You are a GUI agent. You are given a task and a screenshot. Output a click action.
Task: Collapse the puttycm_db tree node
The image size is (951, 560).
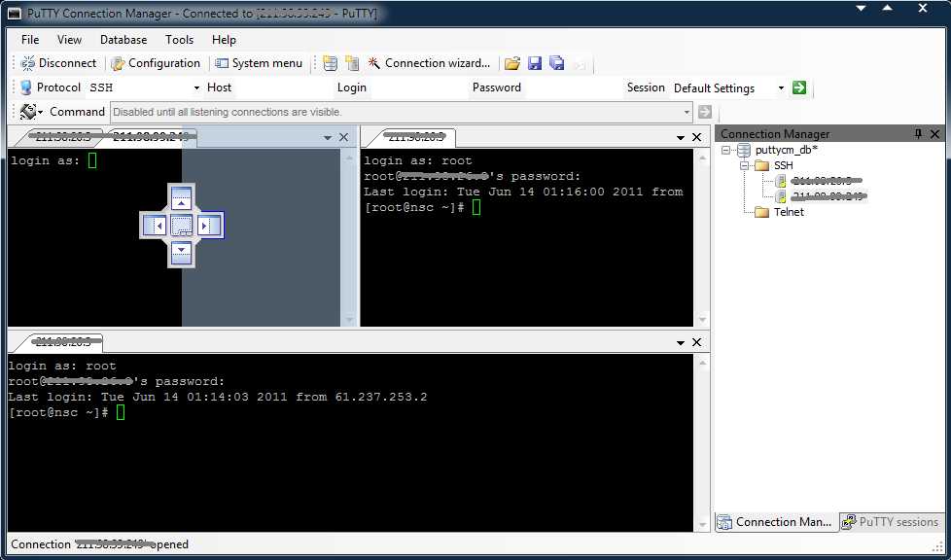pos(726,150)
